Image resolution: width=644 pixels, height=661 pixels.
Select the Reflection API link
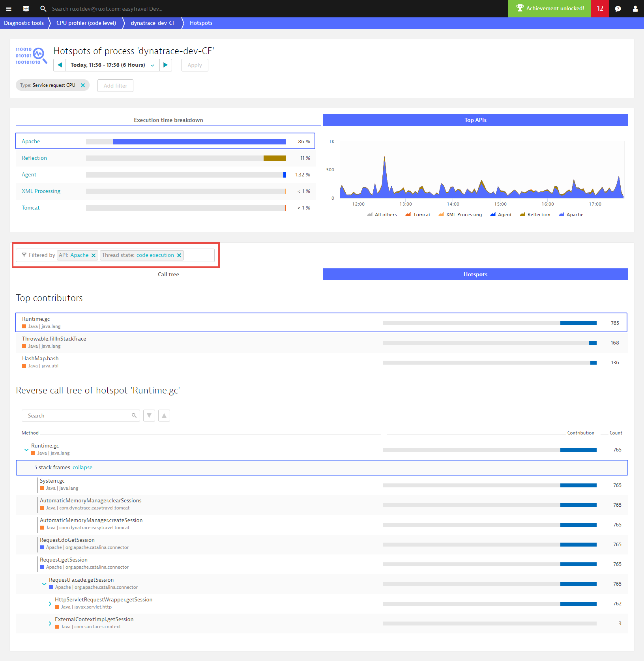34,158
